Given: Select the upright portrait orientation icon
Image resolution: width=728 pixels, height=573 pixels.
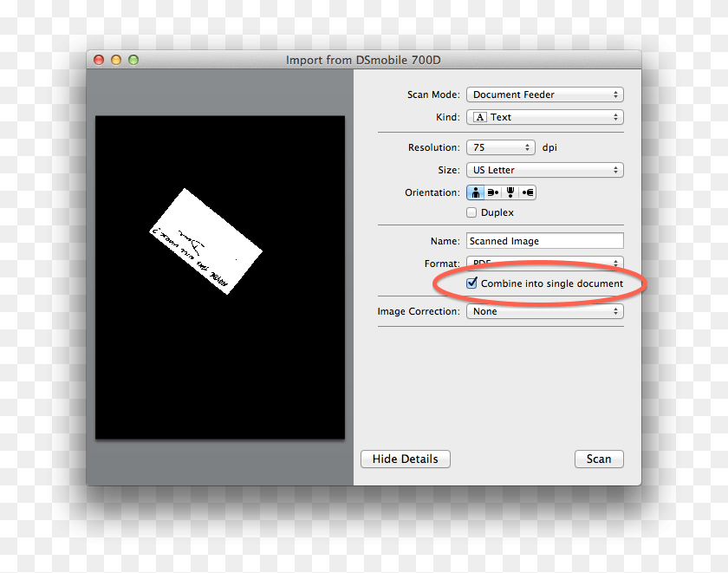Looking at the screenshot, I should tap(476, 192).
